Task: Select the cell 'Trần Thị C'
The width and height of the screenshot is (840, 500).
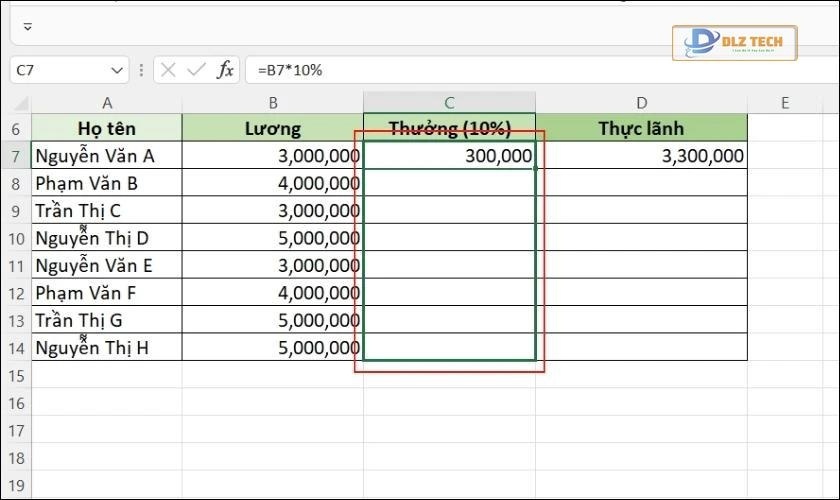Action: point(107,211)
